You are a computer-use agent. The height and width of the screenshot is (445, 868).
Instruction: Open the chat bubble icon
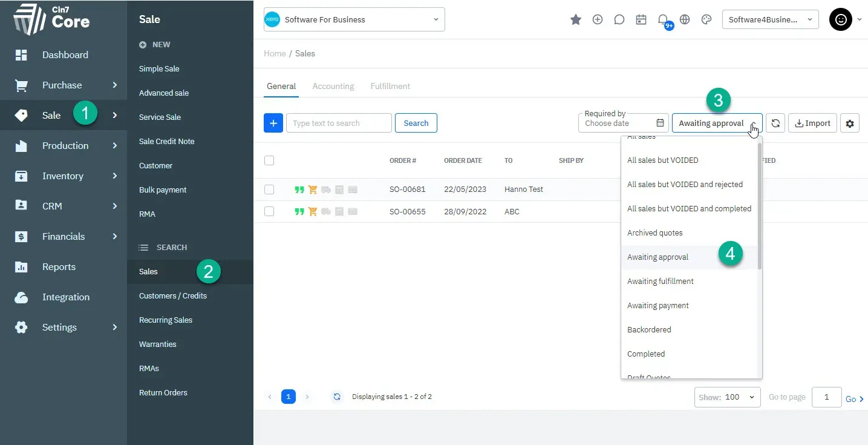[x=619, y=19]
